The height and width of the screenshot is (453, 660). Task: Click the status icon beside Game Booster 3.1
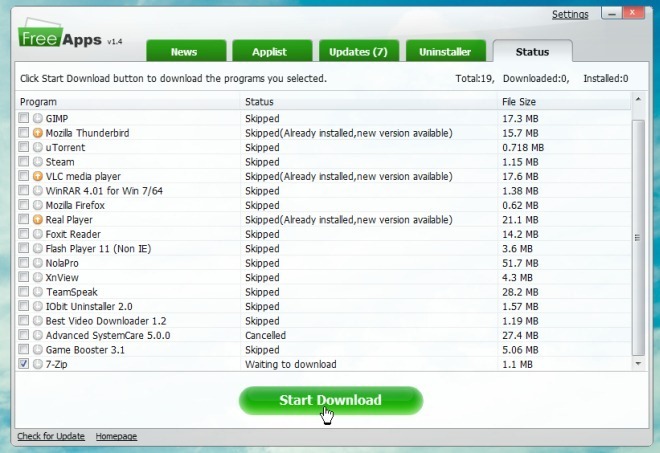[x=38, y=350]
